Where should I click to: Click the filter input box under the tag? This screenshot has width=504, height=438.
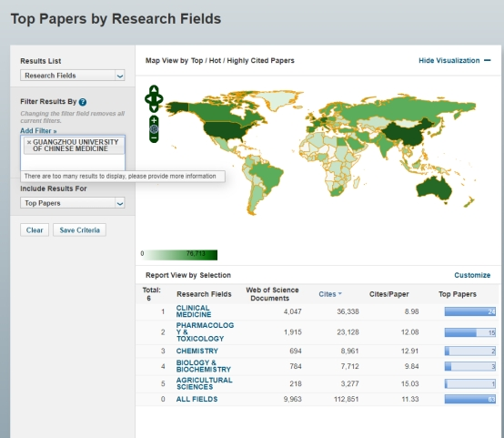73,162
